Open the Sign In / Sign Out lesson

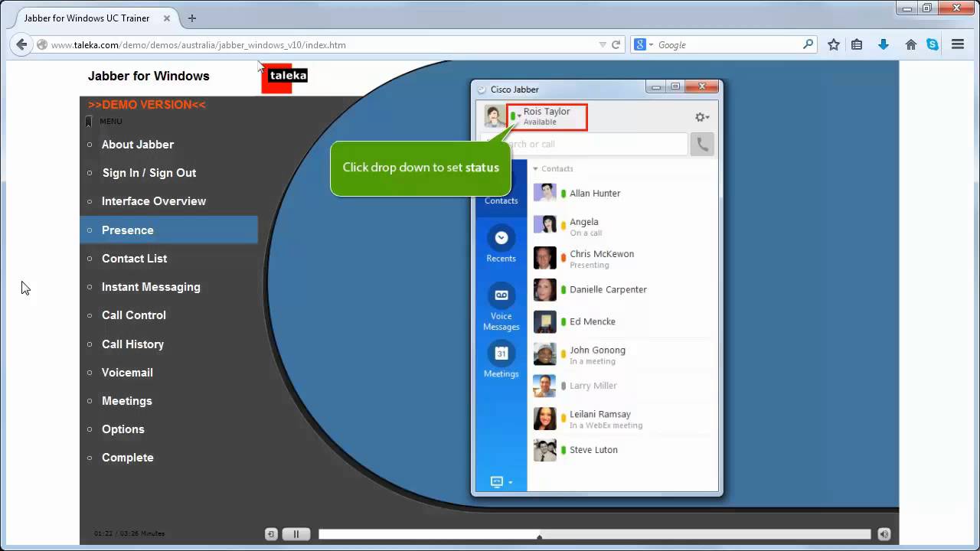click(x=149, y=173)
